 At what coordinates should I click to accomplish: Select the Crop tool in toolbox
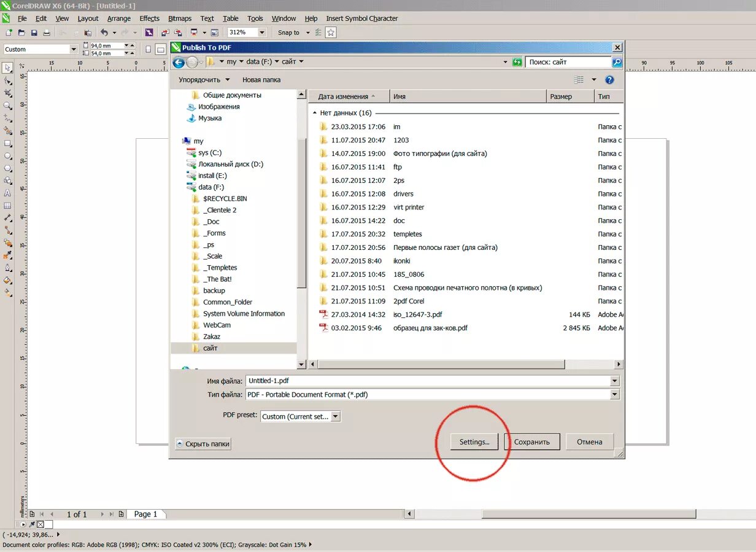[7, 93]
